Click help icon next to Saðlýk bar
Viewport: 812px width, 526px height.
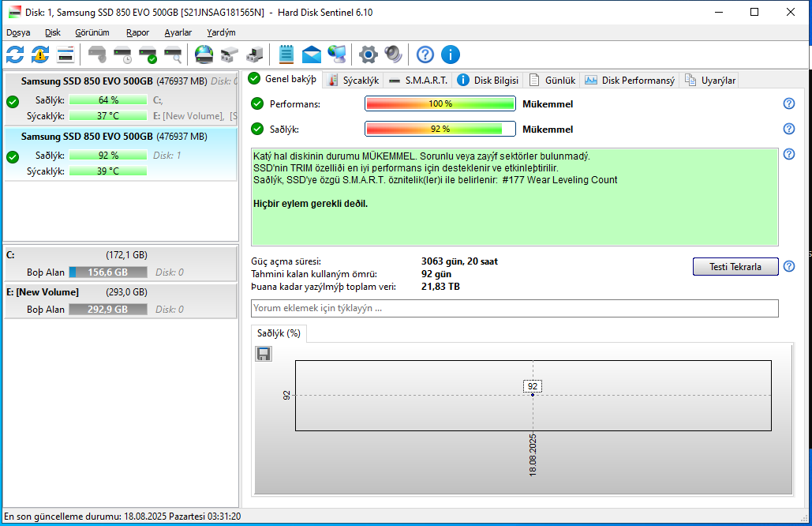pos(788,129)
